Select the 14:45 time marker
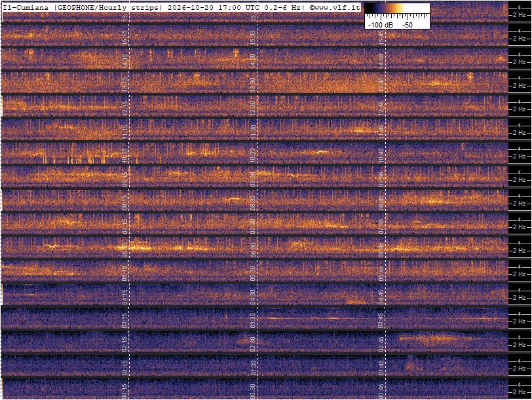This screenshot has width=532, height=400. pos(381,62)
